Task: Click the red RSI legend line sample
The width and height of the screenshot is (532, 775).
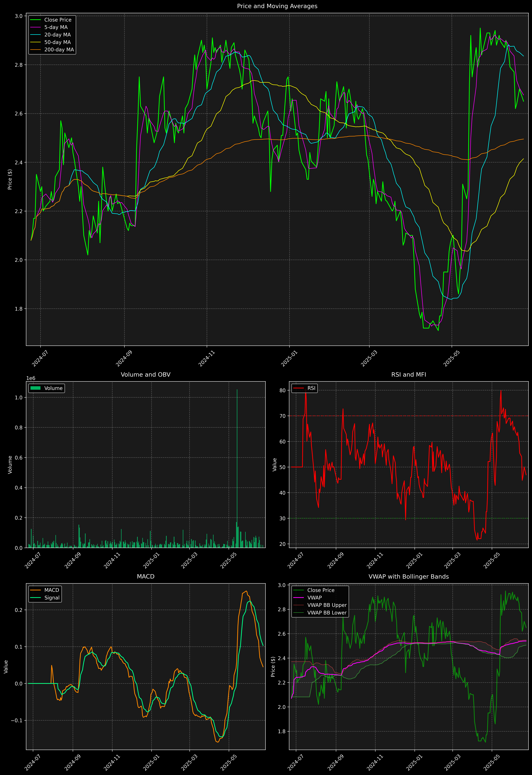Action: pyautogui.click(x=299, y=388)
